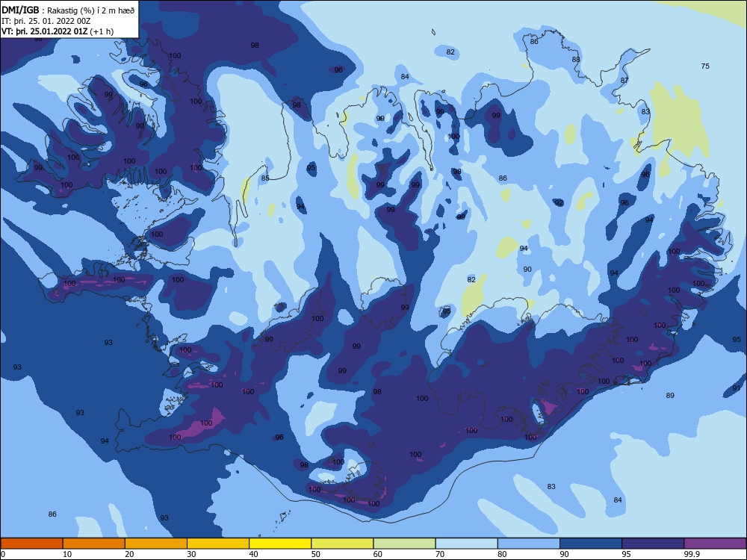The height and width of the screenshot is (560, 747).
Task: Click the humidity value '87' on the map
Action: (624, 80)
